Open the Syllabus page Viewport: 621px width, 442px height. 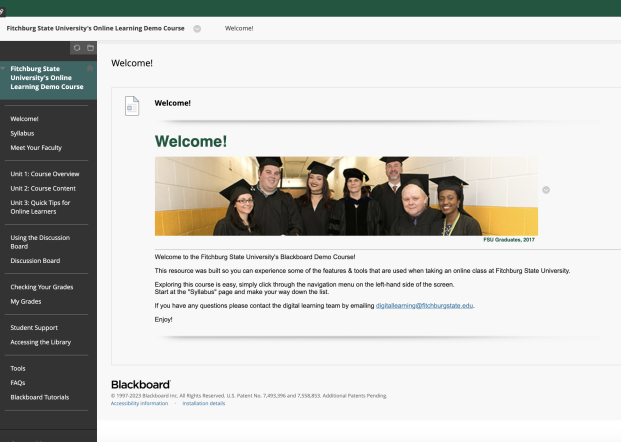(x=22, y=133)
